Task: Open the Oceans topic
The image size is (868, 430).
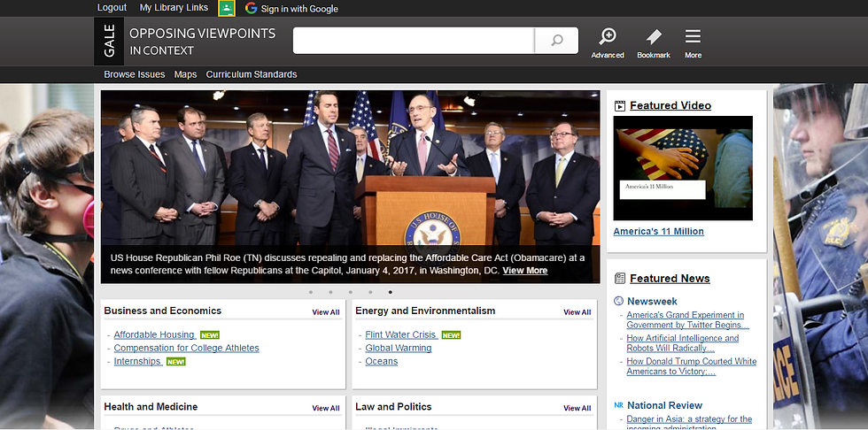Action: pos(382,362)
